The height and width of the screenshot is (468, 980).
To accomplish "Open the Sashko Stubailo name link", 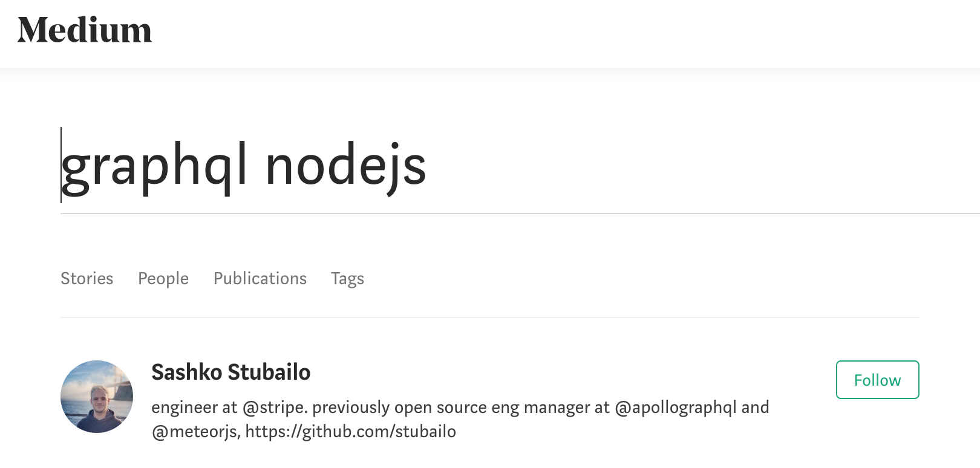I will point(230,372).
